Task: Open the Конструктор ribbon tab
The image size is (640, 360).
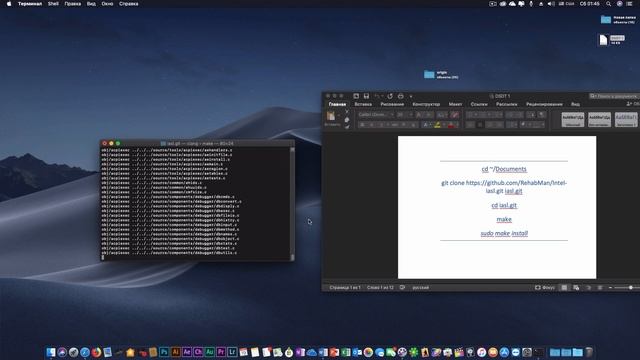Action: 426,104
